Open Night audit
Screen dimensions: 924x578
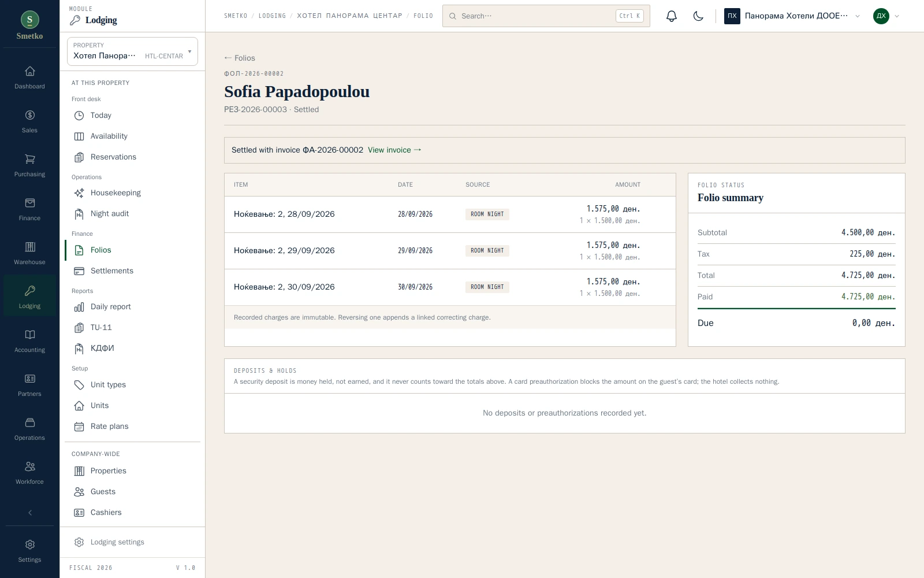(x=132, y=214)
